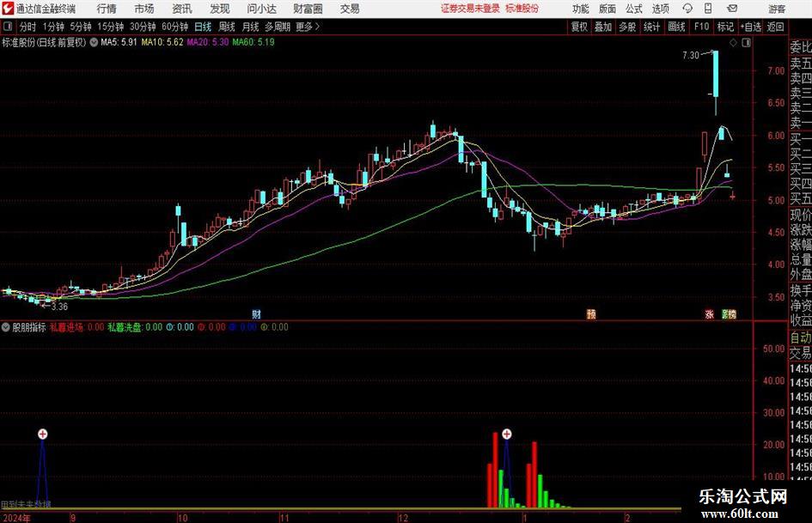Open the 市场 menu
Image resolution: width=812 pixels, height=523 pixels.
point(144,9)
